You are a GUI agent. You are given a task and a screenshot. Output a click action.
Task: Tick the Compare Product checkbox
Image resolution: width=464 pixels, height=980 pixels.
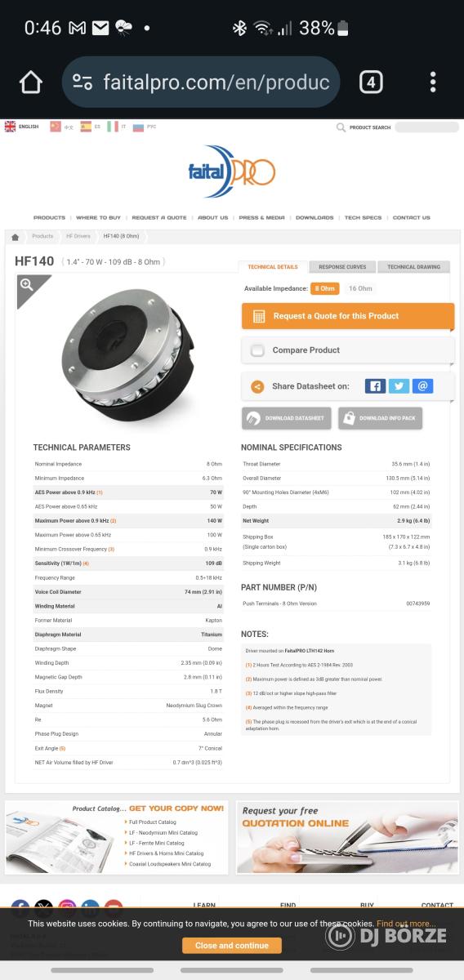(257, 350)
